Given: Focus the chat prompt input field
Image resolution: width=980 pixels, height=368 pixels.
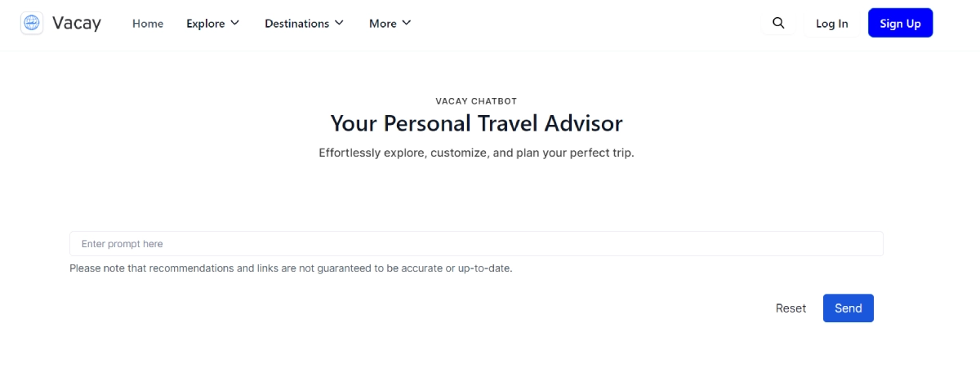Looking at the screenshot, I should click(476, 244).
